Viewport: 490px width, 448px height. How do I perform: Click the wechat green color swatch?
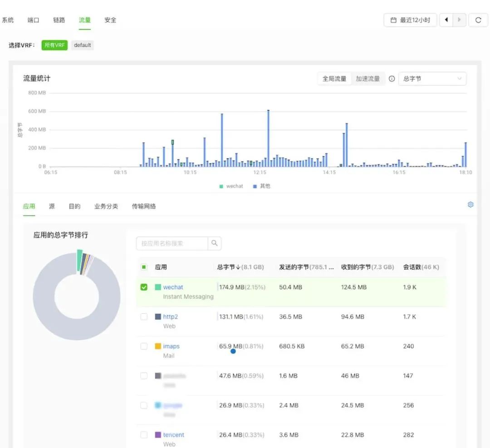click(158, 287)
